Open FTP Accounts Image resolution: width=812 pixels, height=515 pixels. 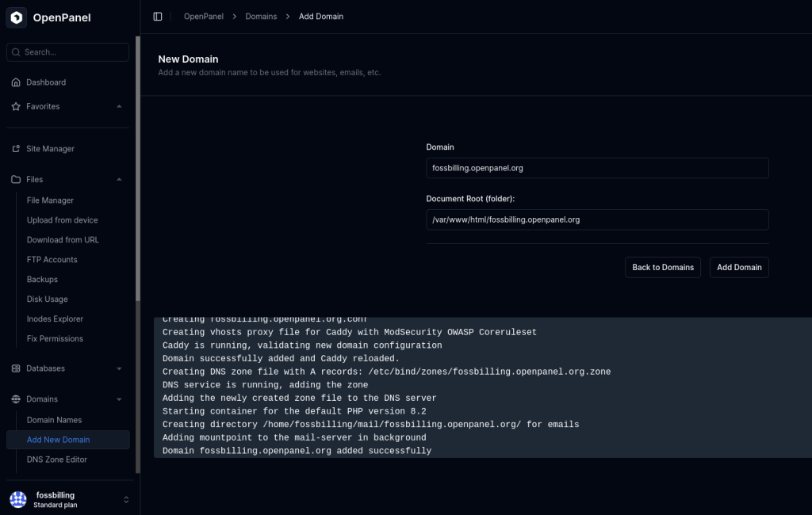52,259
